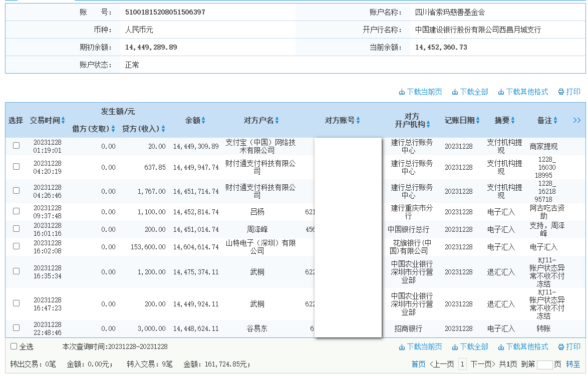Click account number 51001815208051506397
This screenshot has width=588, height=376.
point(165,12)
